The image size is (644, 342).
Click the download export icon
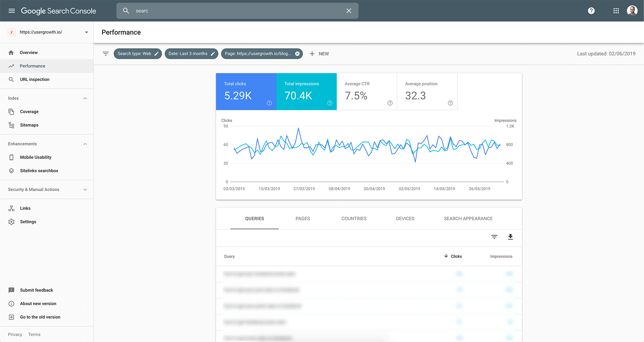(x=511, y=237)
